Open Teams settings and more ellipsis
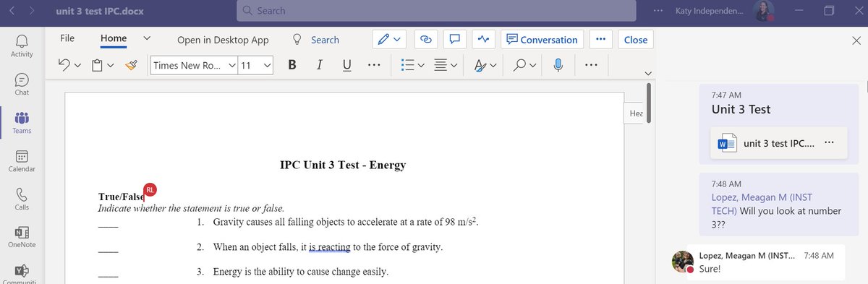Viewport: 868px width, 284px height. click(x=658, y=11)
